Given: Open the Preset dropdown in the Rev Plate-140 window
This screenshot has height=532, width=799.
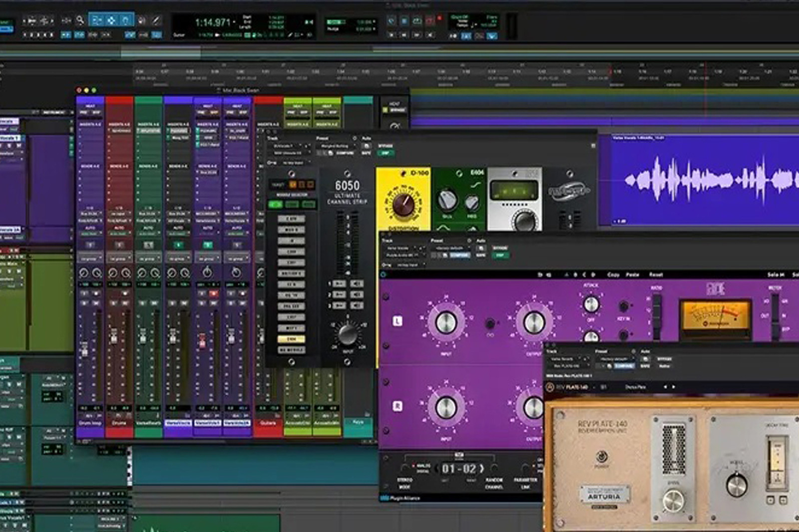Looking at the screenshot, I should coord(614,359).
